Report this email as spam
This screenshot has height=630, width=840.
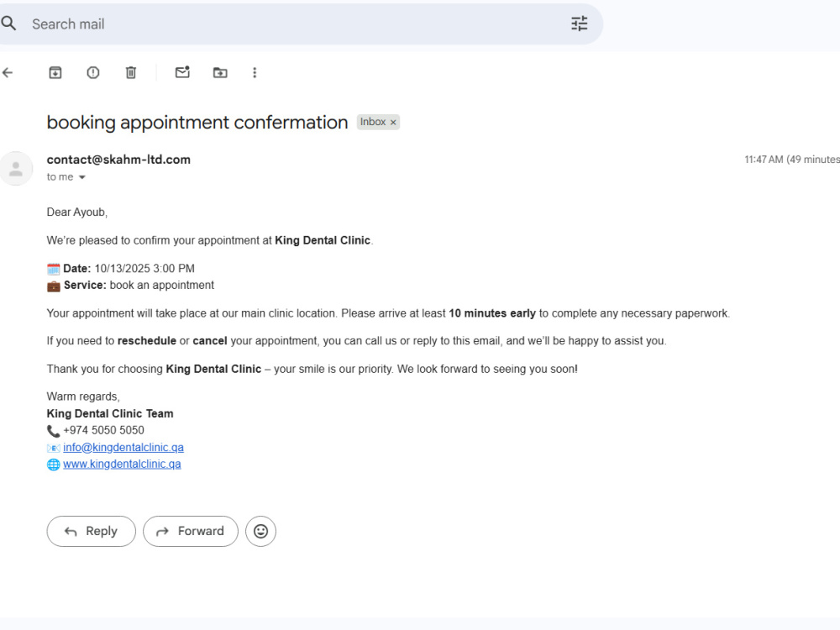pyautogui.click(x=93, y=72)
